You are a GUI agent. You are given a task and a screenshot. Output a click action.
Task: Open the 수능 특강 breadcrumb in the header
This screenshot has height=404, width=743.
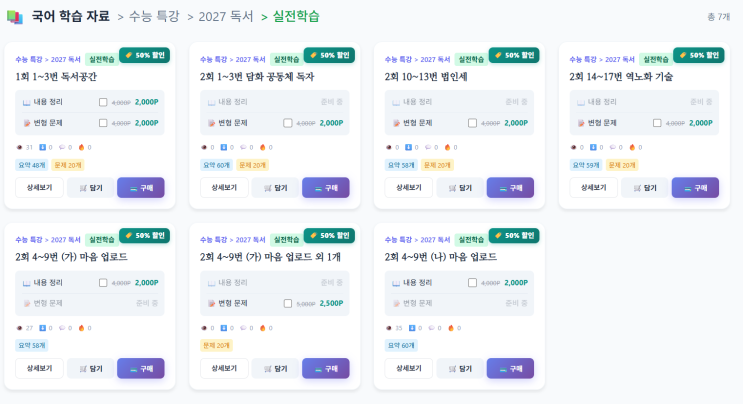point(157,16)
